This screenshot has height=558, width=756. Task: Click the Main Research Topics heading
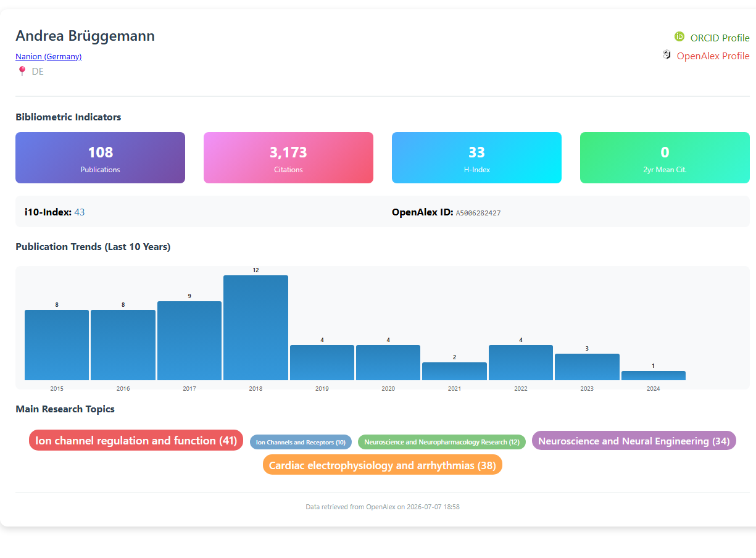[65, 409]
